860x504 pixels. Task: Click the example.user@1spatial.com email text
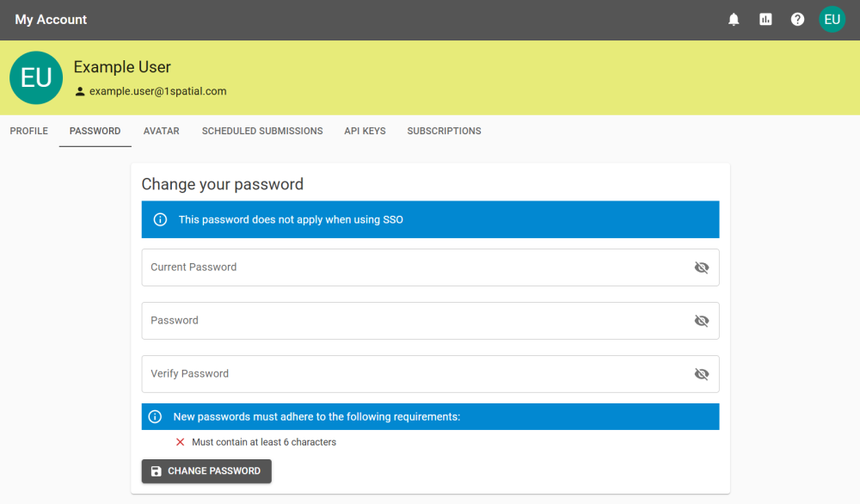[x=158, y=91]
